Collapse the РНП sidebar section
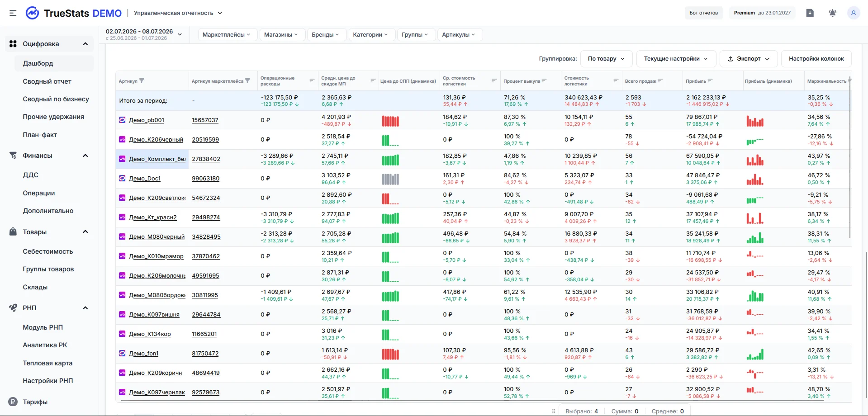 [x=85, y=308]
